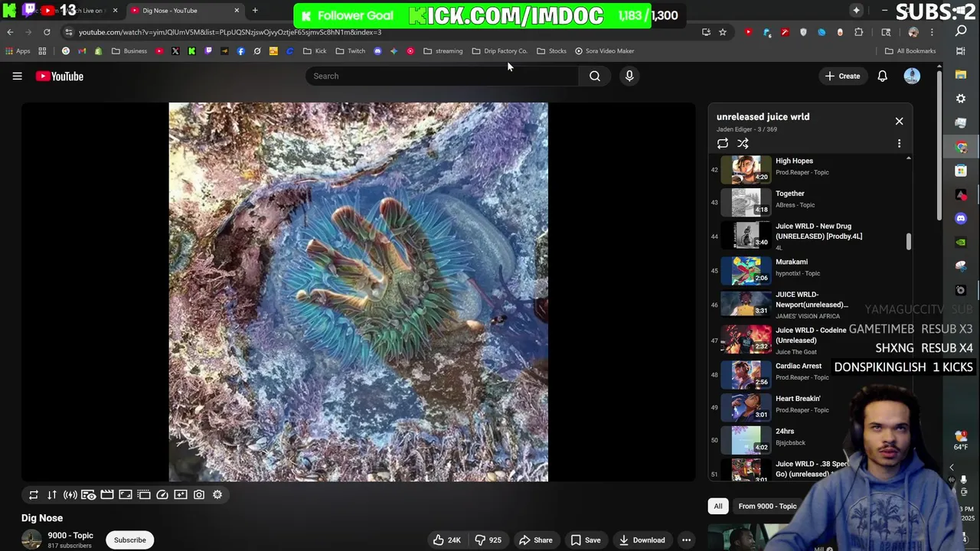Open enhancer settings gear under the video

point(217,494)
